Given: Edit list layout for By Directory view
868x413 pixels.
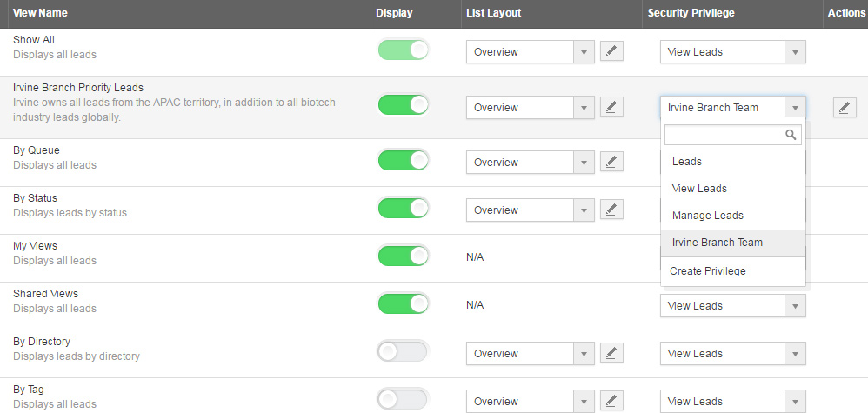Looking at the screenshot, I should coord(612,354).
